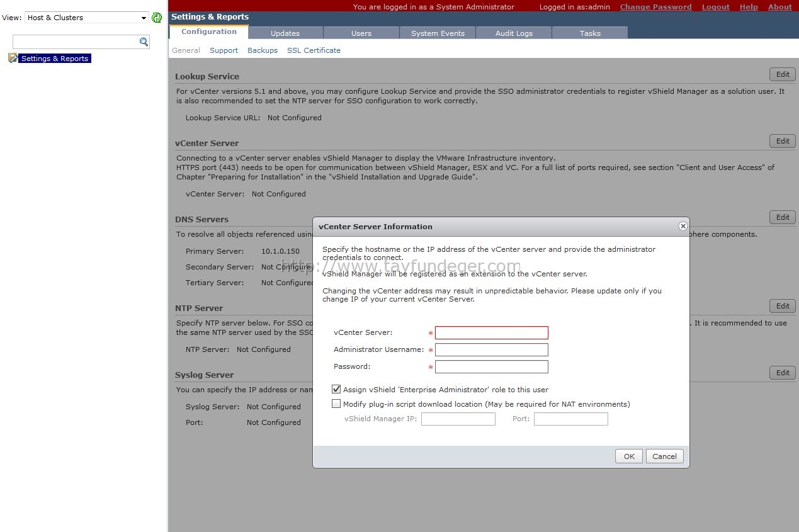Open the SSL Certificate sub-tab
The height and width of the screenshot is (532, 799).
tap(314, 50)
